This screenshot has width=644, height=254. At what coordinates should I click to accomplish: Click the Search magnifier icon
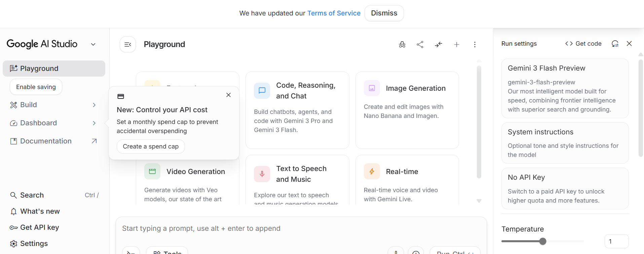pos(13,195)
